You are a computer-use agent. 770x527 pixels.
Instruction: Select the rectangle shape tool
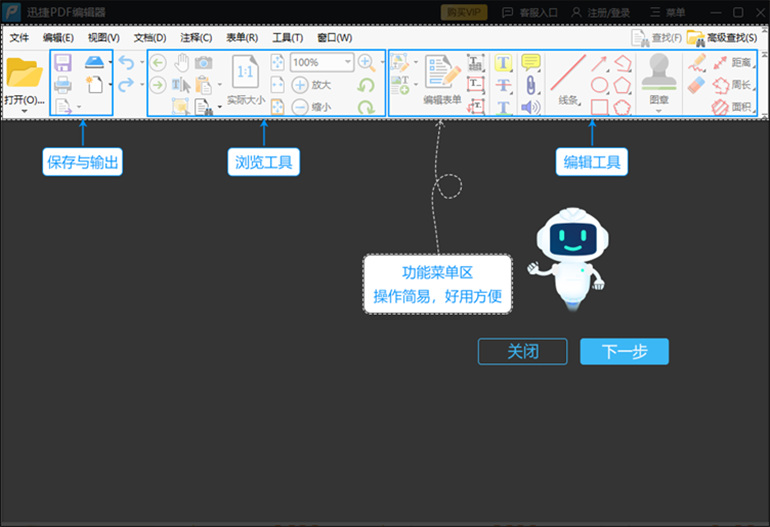(599, 107)
